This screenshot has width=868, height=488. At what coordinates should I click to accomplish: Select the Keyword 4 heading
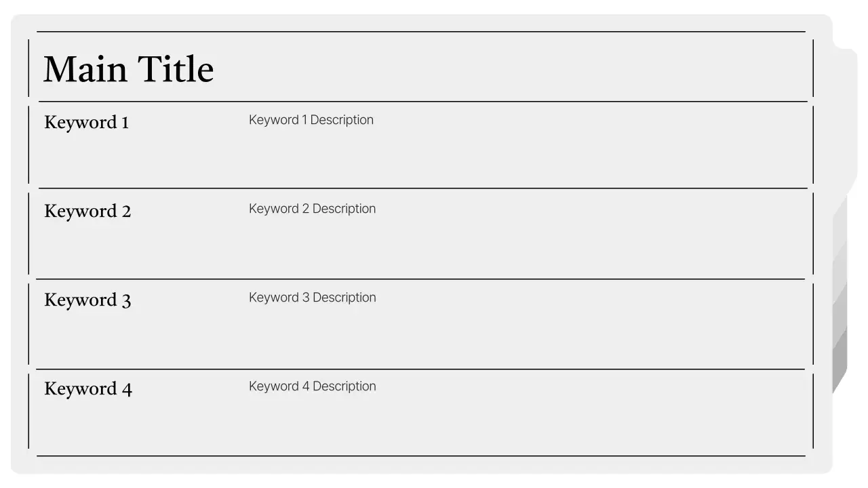coord(88,389)
